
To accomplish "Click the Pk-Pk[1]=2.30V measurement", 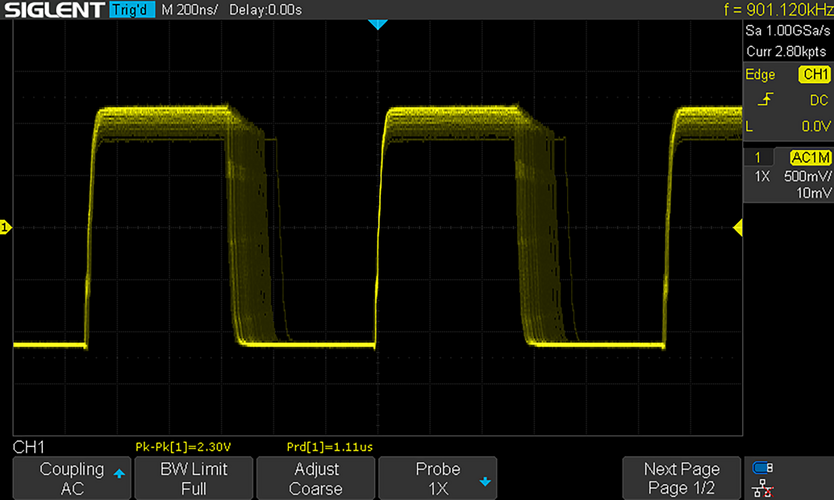I will [x=183, y=447].
